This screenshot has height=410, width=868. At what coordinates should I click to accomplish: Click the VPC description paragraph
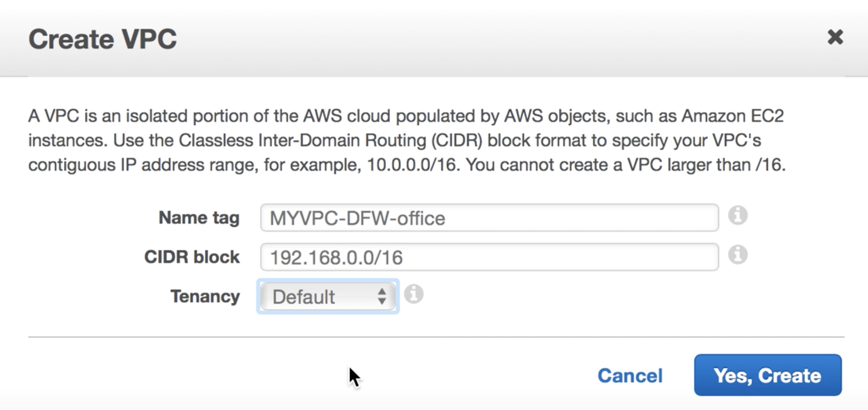[407, 141]
